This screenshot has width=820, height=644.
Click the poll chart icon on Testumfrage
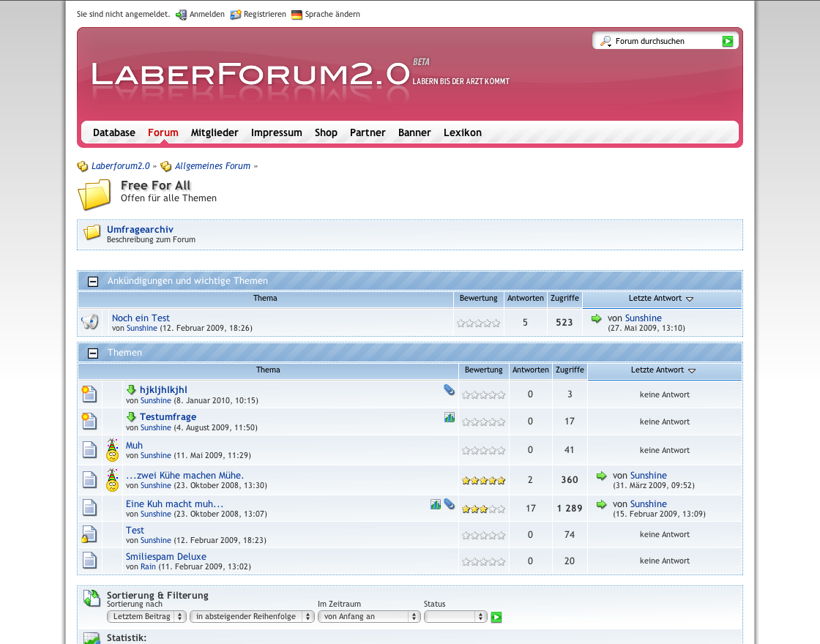click(450, 417)
